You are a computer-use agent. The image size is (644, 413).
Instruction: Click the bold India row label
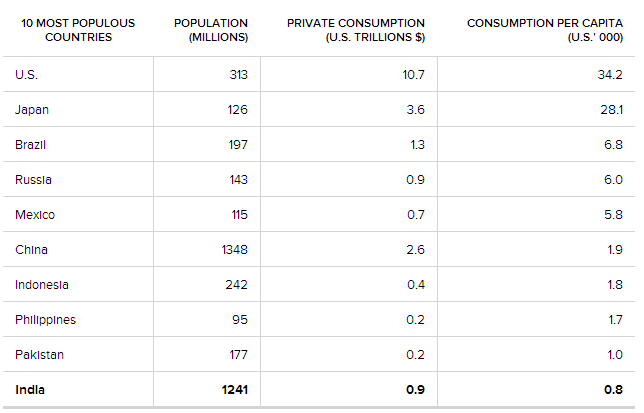point(30,390)
